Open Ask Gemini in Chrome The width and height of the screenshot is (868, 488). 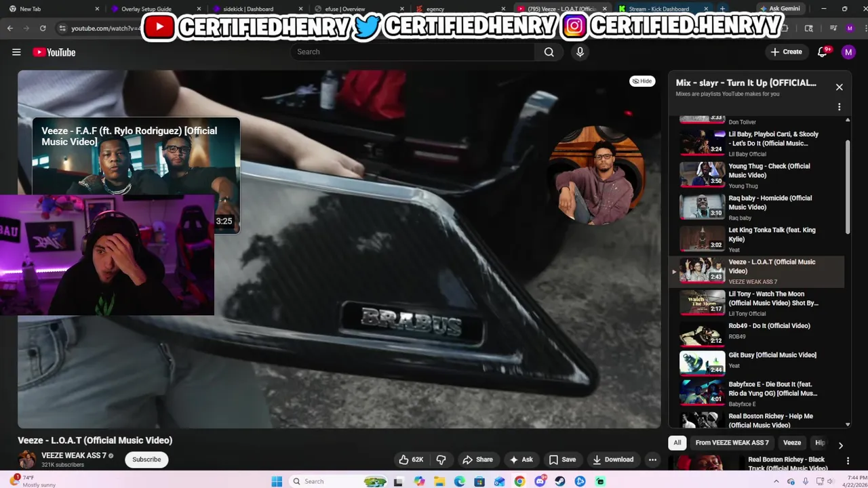click(780, 9)
